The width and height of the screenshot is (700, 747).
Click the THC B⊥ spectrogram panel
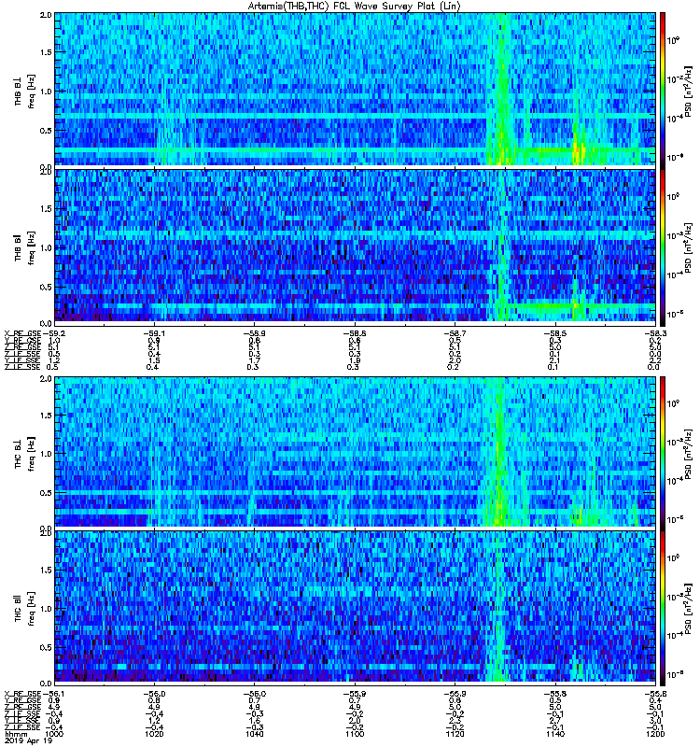pyautogui.click(x=355, y=452)
